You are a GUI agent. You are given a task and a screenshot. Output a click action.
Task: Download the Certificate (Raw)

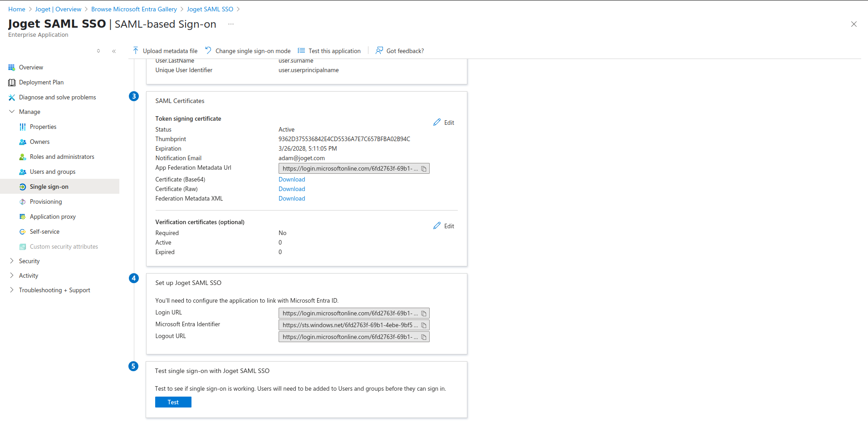pos(292,189)
